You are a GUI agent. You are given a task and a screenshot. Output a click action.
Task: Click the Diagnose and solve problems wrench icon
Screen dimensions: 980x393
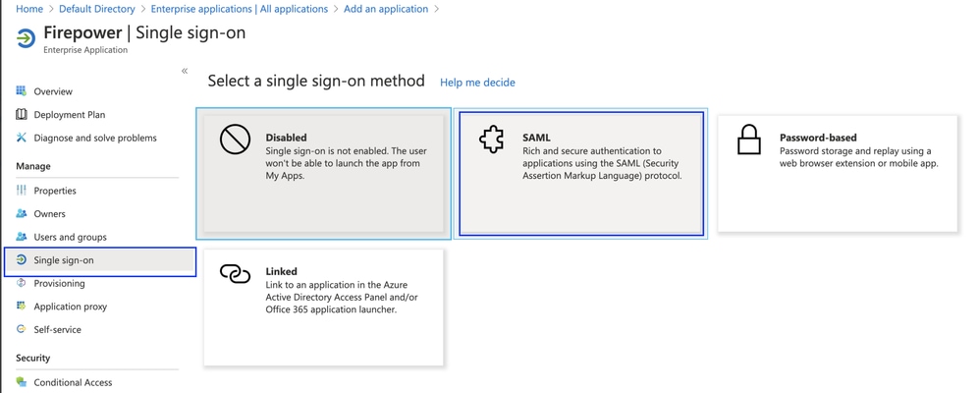click(22, 138)
